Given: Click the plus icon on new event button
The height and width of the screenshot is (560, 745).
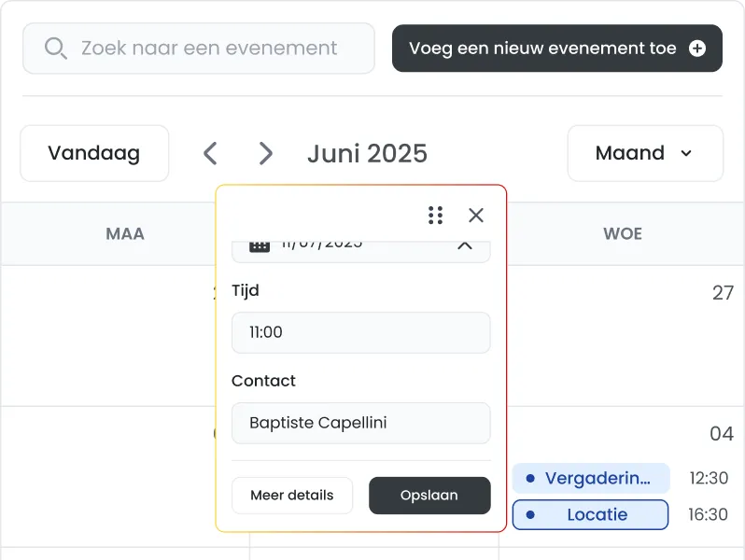Looking at the screenshot, I should [697, 48].
